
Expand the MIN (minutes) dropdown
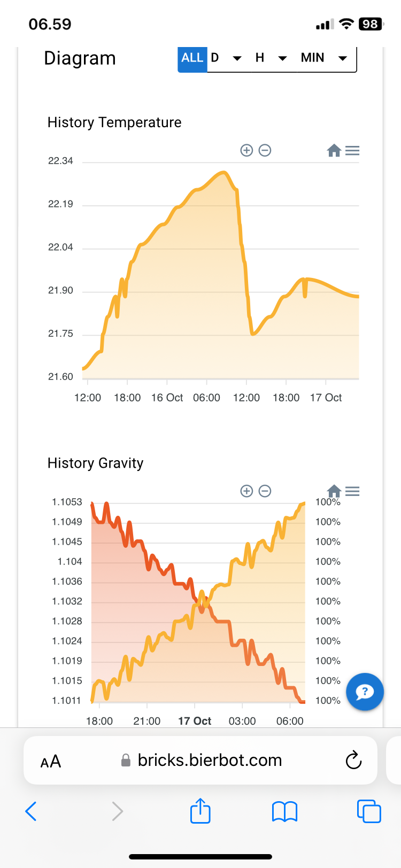coord(324,58)
